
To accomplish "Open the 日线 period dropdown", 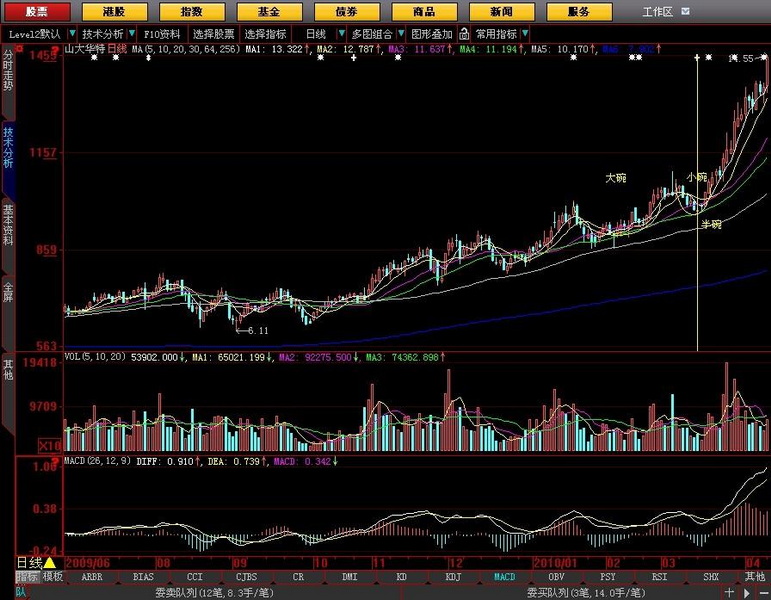I will coord(336,33).
